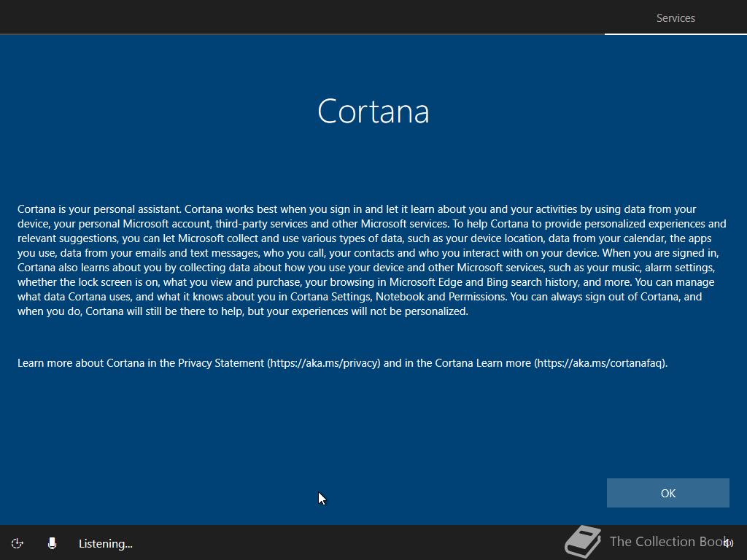Click the volume speaker icon
This screenshot has width=747, height=560.
point(728,542)
